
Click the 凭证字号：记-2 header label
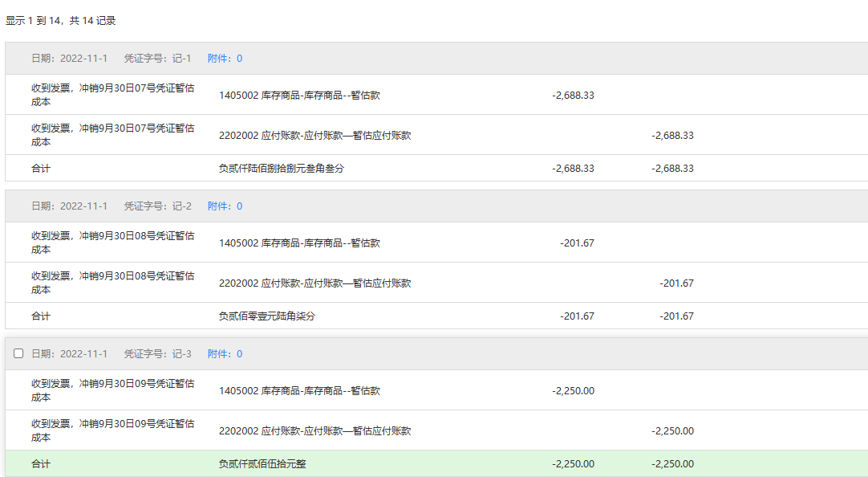click(x=157, y=206)
